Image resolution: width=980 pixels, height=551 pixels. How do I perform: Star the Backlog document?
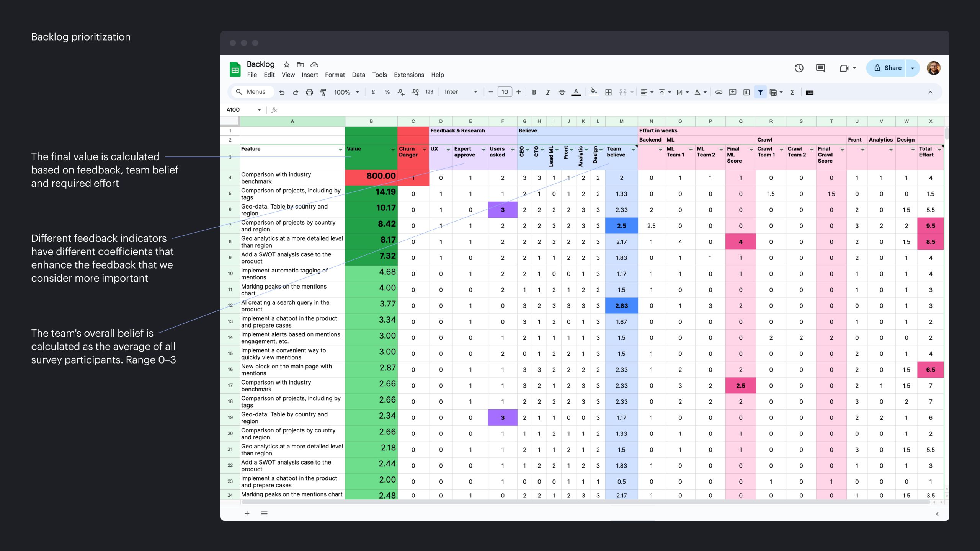286,65
